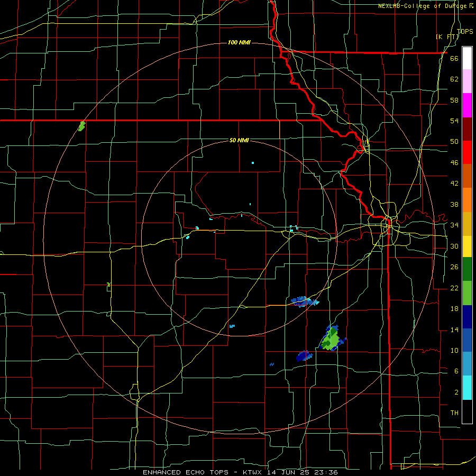Click the 38 value on the scale
476x476 pixels.
pyautogui.click(x=454, y=204)
